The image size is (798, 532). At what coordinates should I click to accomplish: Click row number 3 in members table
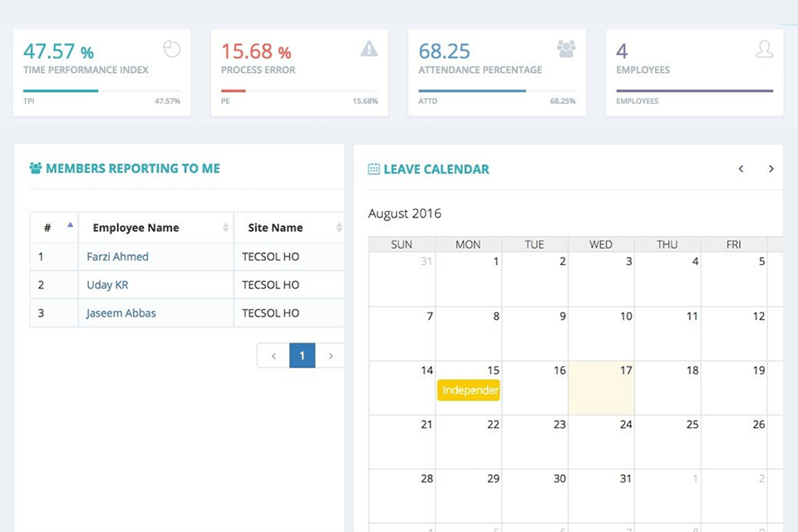tap(41, 313)
